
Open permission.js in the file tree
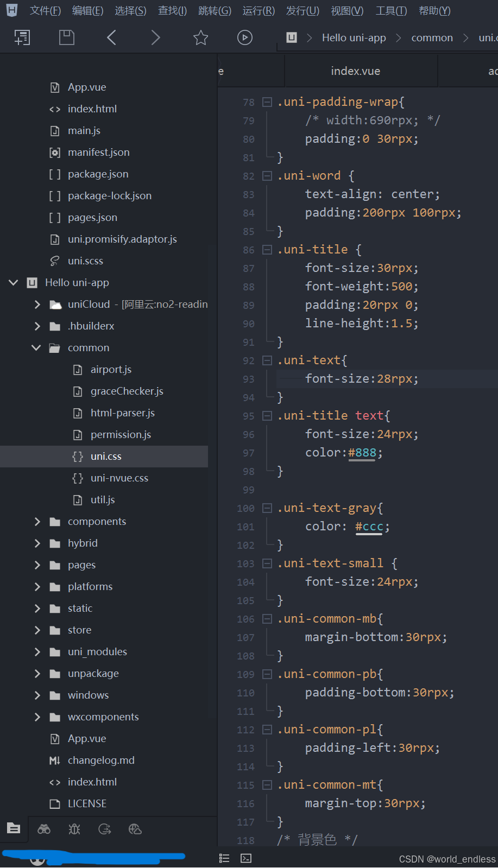(x=121, y=435)
